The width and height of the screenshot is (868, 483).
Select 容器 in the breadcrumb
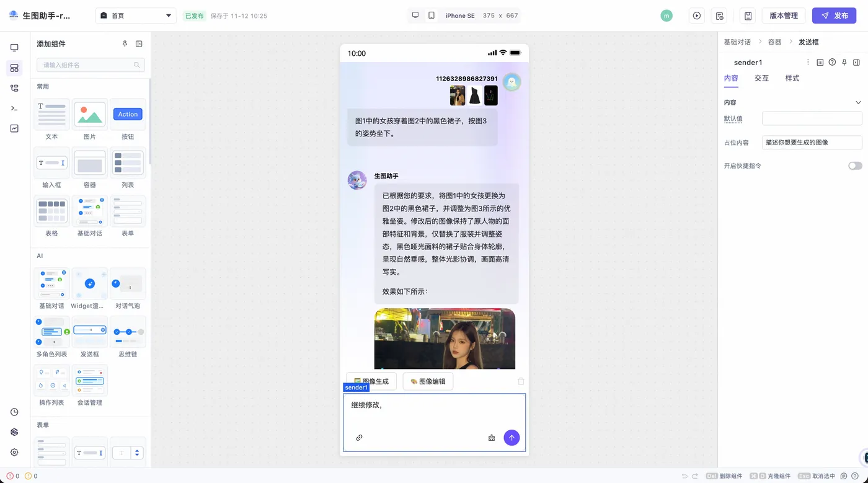[774, 42]
